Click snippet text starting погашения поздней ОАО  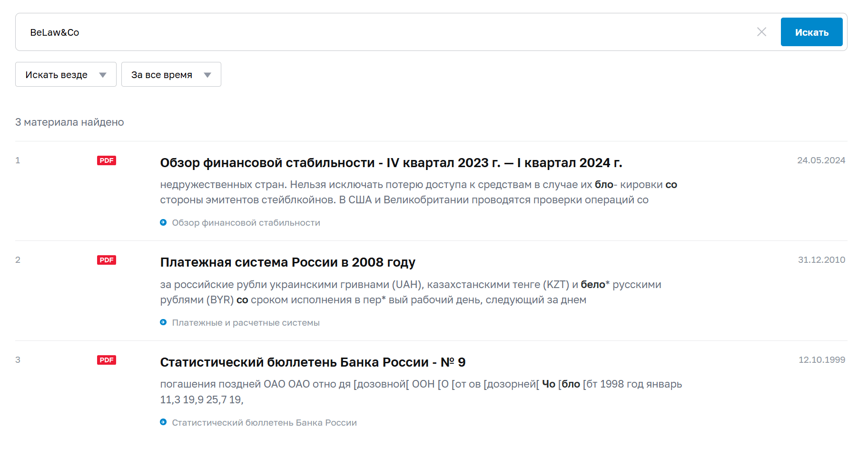421,392
